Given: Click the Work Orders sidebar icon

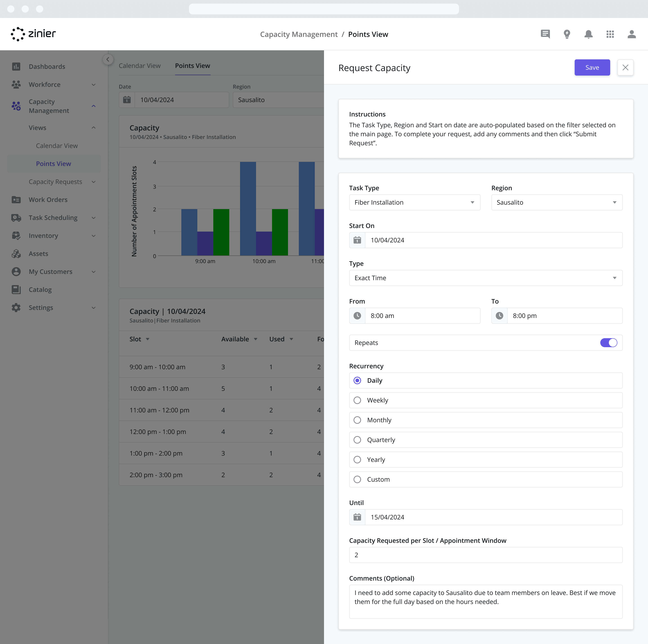Looking at the screenshot, I should point(16,199).
